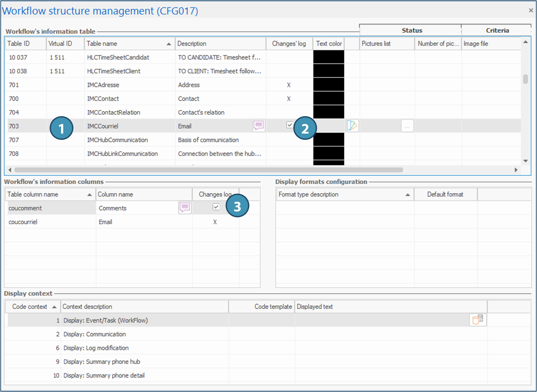The image size is (537, 392).
Task: Click the black Text color swatch for IMCContact
Action: click(x=328, y=99)
